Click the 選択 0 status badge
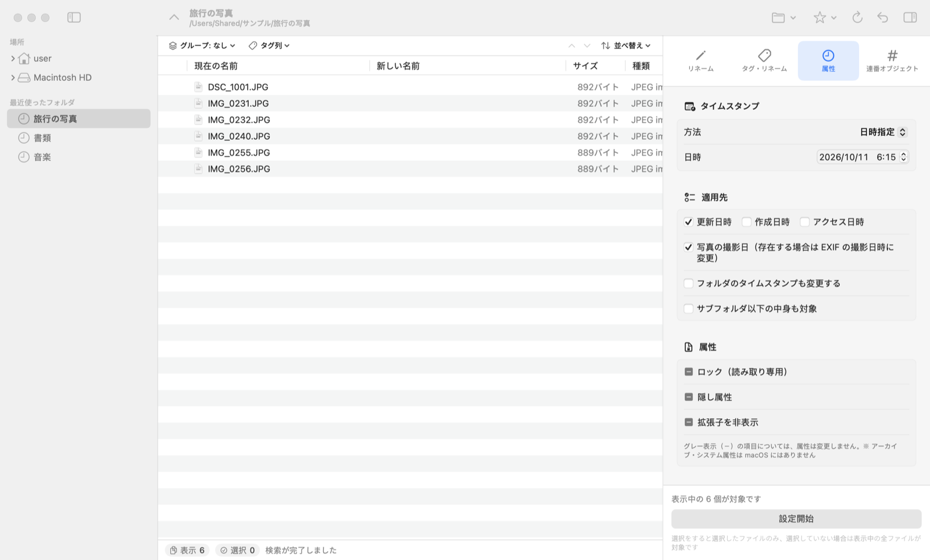The height and width of the screenshot is (560, 930). click(237, 550)
